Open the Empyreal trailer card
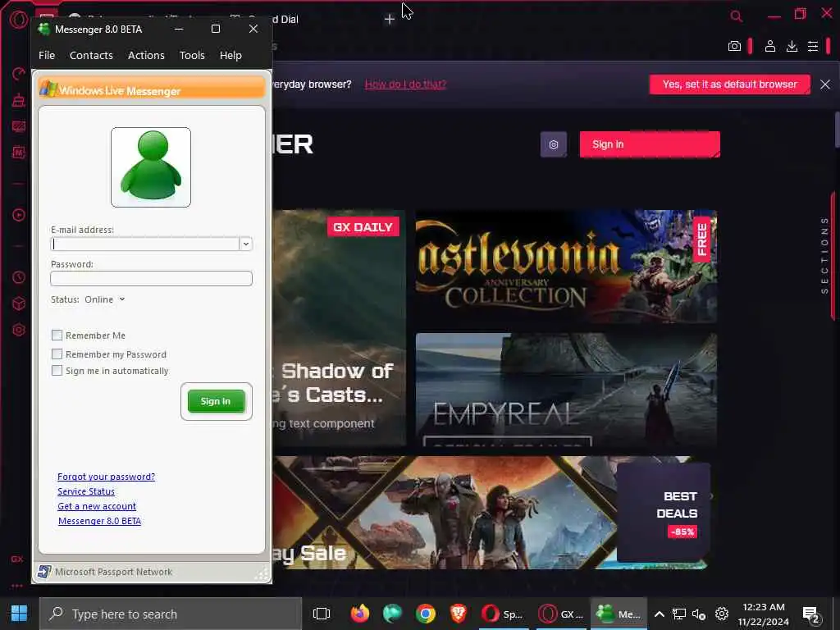This screenshot has width=840, height=630. [x=566, y=390]
